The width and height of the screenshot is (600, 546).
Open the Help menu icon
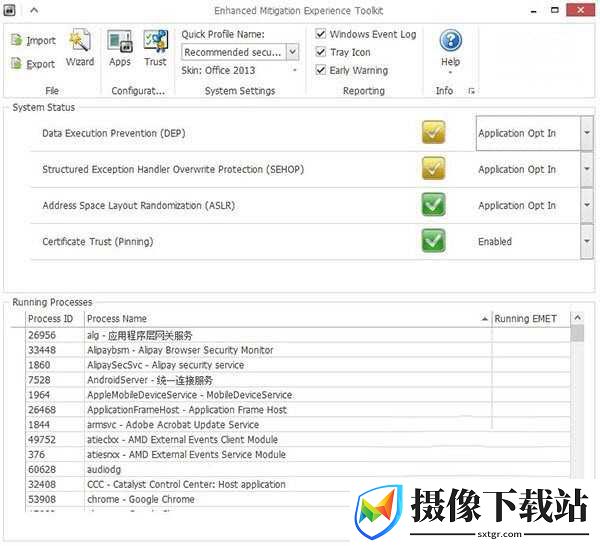[x=450, y=40]
